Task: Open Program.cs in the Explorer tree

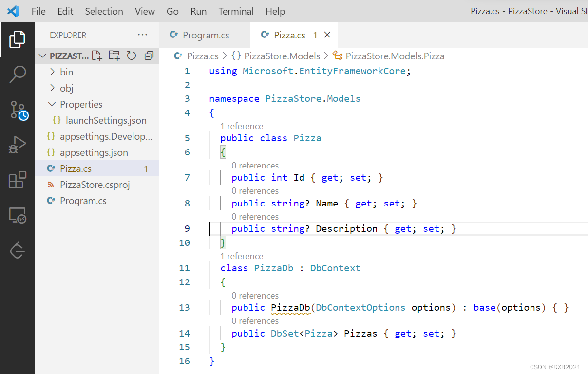Action: coord(97,201)
